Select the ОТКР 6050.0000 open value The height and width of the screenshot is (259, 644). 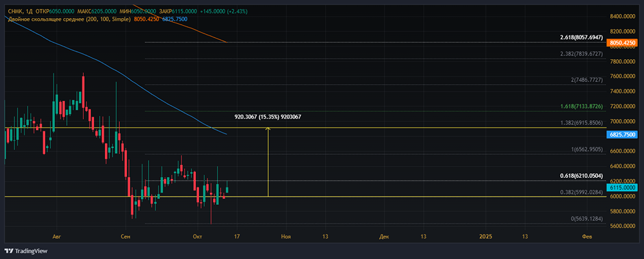55,12
